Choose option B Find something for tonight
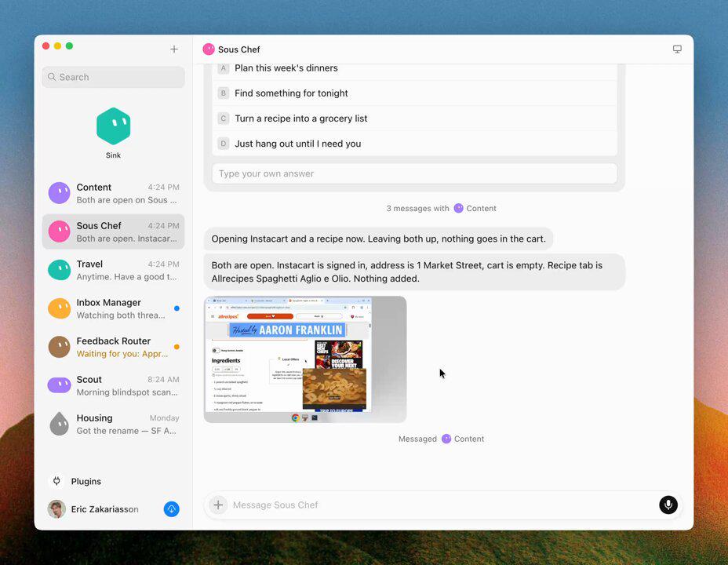Screen dimensions: 728x565 [x=415, y=93]
